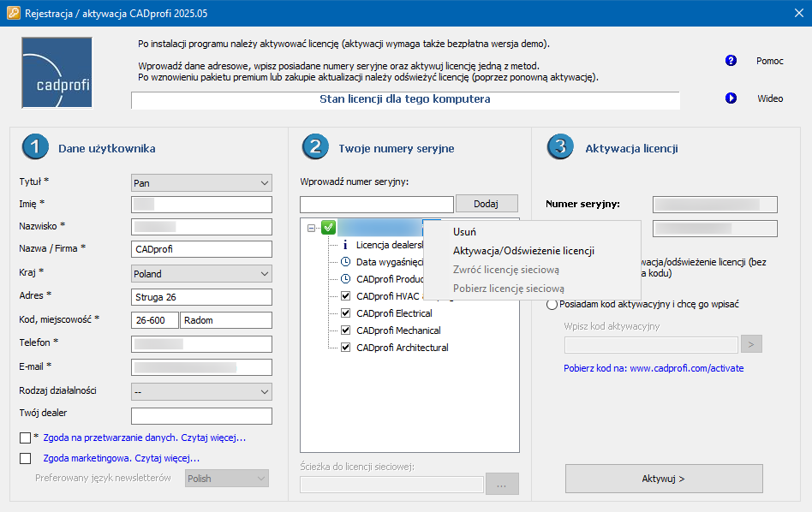This screenshot has height=512, width=812.
Task: Click the serial number entry field
Action: (377, 204)
